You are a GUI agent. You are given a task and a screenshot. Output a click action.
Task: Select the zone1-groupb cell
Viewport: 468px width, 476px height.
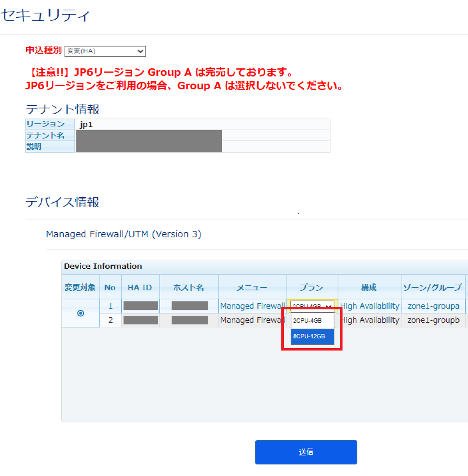tap(433, 320)
